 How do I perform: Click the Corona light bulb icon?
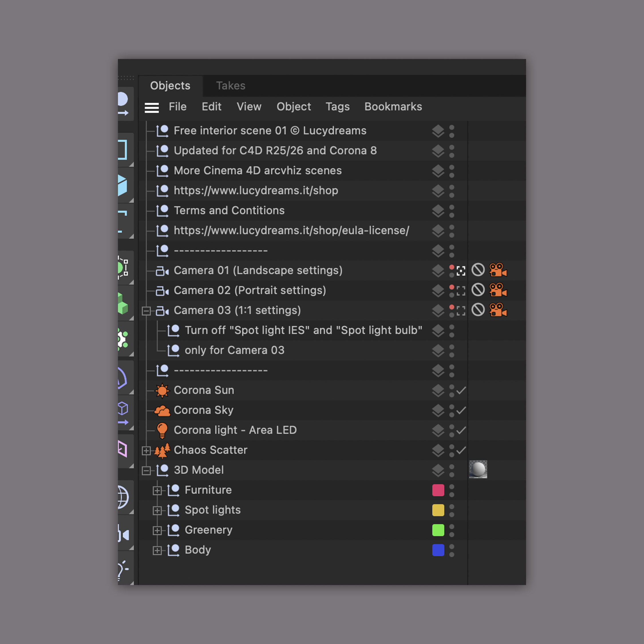coord(162,430)
